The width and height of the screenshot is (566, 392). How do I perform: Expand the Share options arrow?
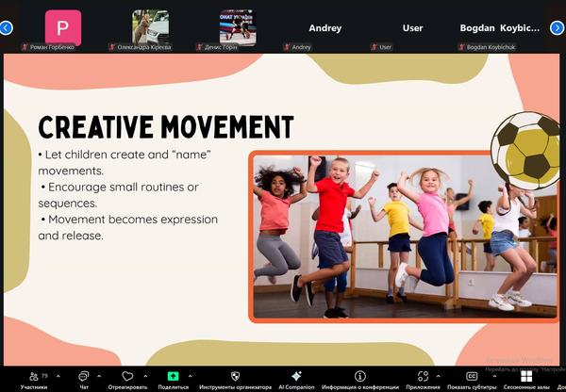190,374
